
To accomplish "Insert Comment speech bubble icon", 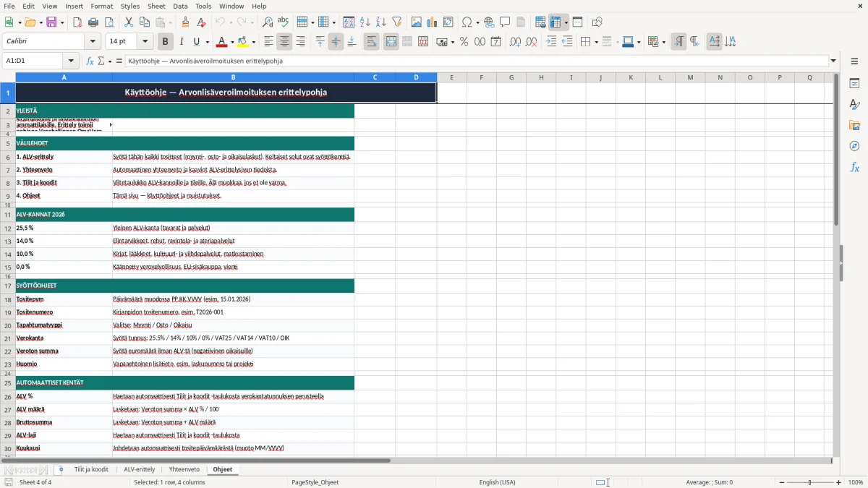I will 505,22.
